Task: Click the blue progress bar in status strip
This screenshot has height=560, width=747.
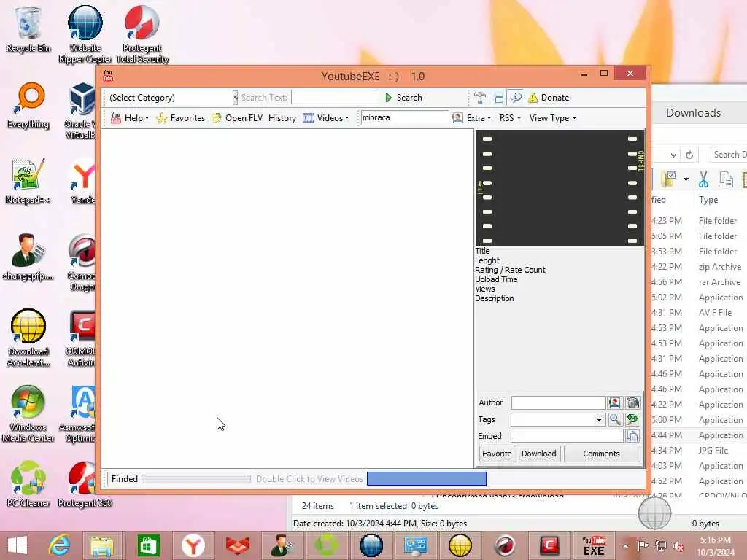Action: (427, 479)
